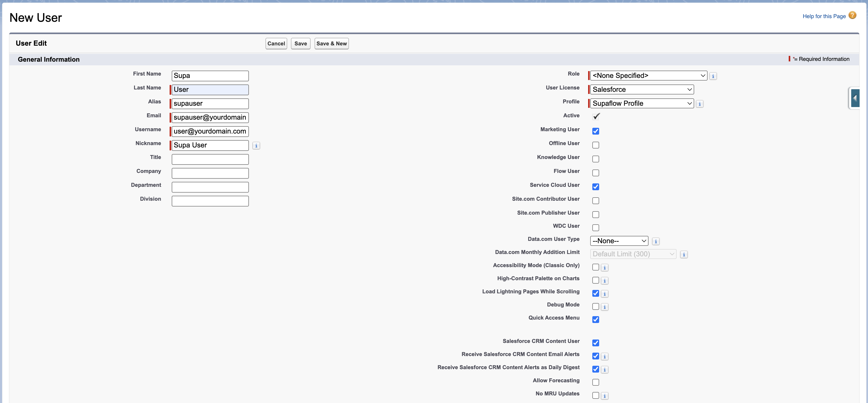Enable Allow Forecasting
This screenshot has width=868, height=403.
click(596, 382)
